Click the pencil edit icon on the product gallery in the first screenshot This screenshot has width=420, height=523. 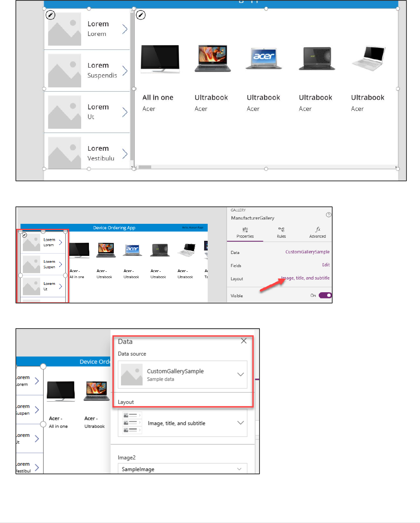click(x=141, y=15)
